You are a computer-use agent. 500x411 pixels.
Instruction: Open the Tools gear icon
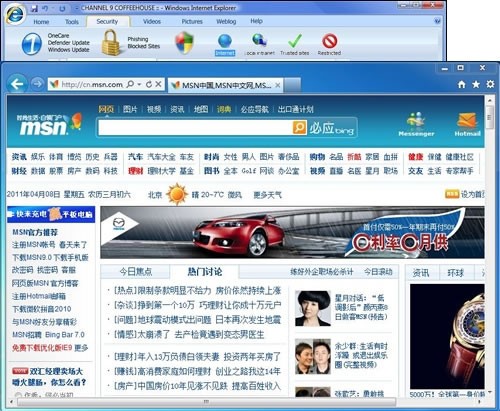click(490, 84)
